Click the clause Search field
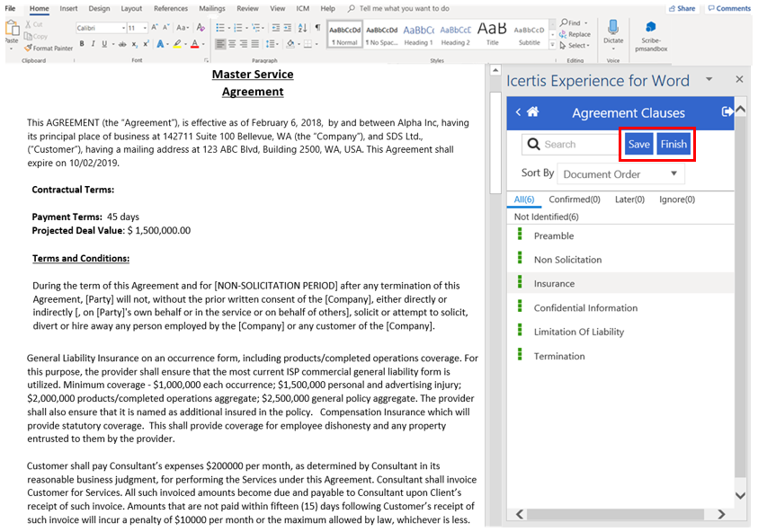This screenshot has width=758, height=532. 575,144
